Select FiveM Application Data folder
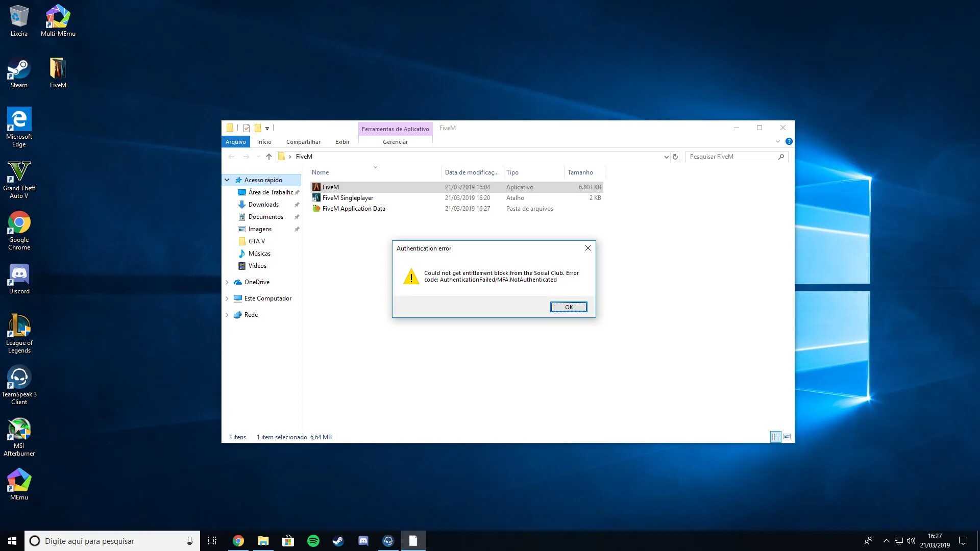This screenshot has height=551, width=980. coord(456,209)
